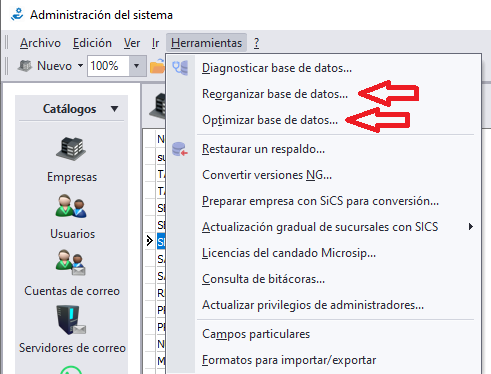Click the open folder toolbar icon

tap(157, 66)
